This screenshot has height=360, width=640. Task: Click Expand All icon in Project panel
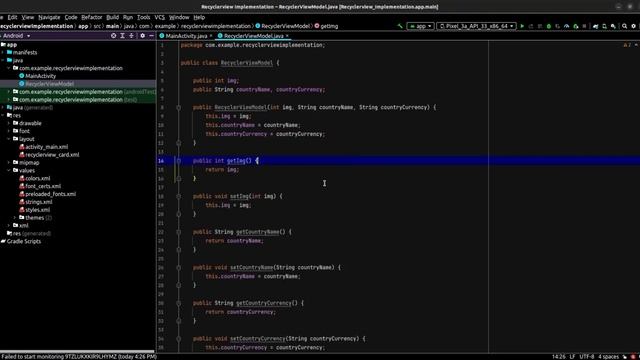[x=122, y=36]
